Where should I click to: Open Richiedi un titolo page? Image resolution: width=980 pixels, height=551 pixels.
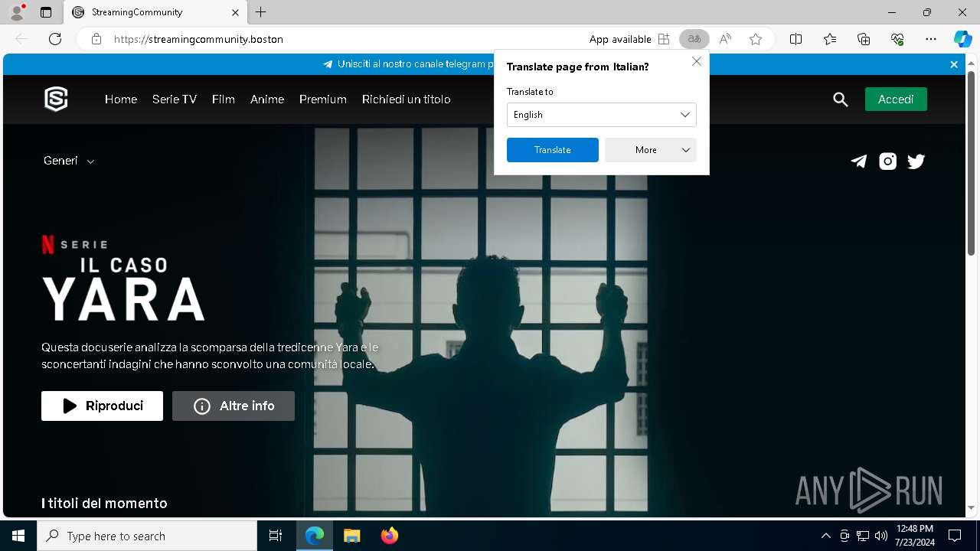[x=406, y=99]
